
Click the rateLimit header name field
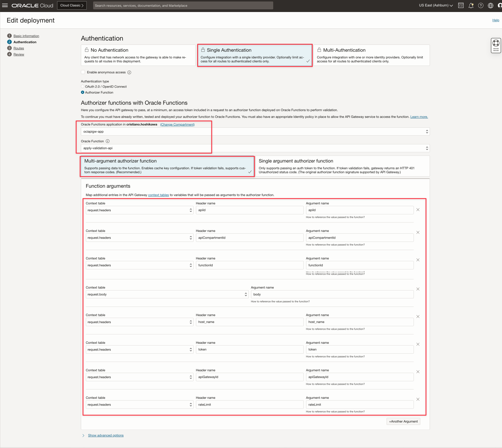[250, 405]
